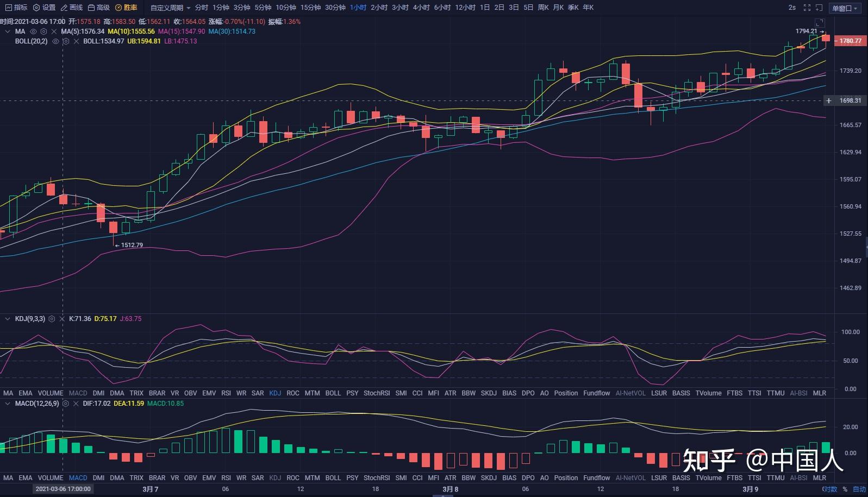The height and width of the screenshot is (497, 868).
Task: Remove the KDJ(9,3,3) indicator
Action: click(x=62, y=319)
